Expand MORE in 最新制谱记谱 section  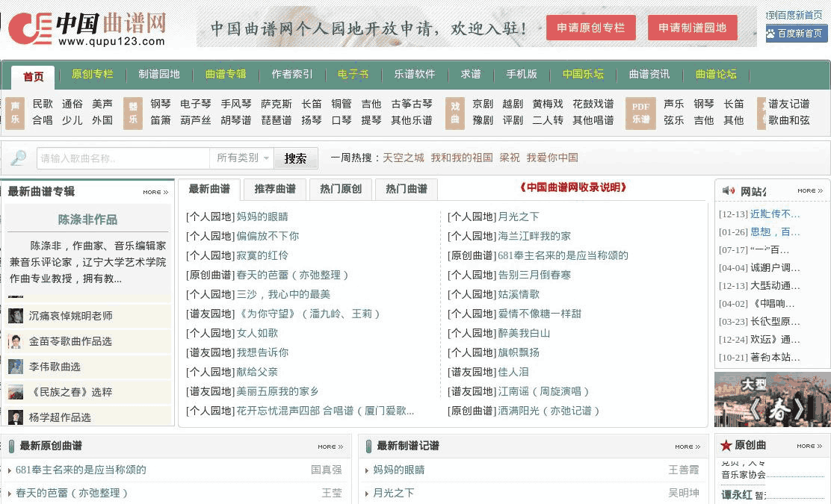click(688, 447)
